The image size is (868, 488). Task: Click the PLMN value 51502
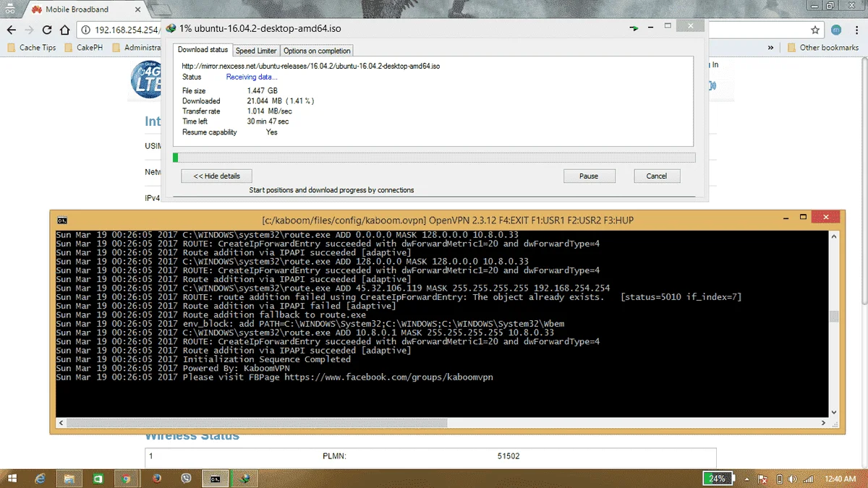[509, 456]
